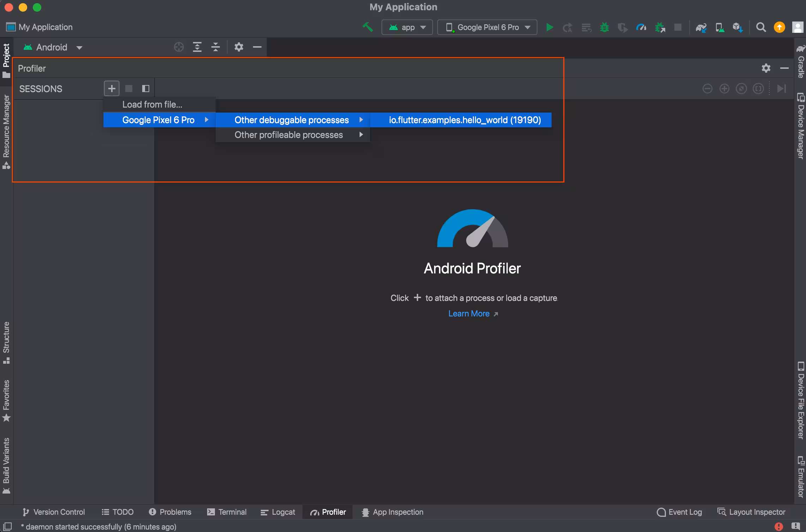Viewport: 806px width, 532px height.
Task: Select io.flutter.examples.hello_world process
Action: click(x=464, y=120)
